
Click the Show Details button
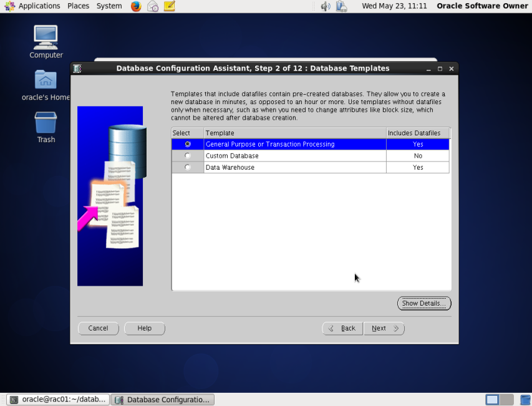point(424,303)
